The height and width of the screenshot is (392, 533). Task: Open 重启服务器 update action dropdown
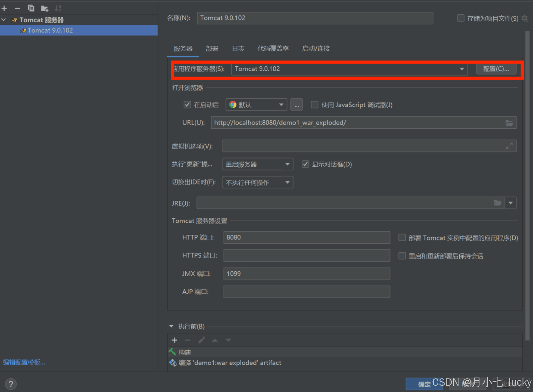(x=258, y=164)
